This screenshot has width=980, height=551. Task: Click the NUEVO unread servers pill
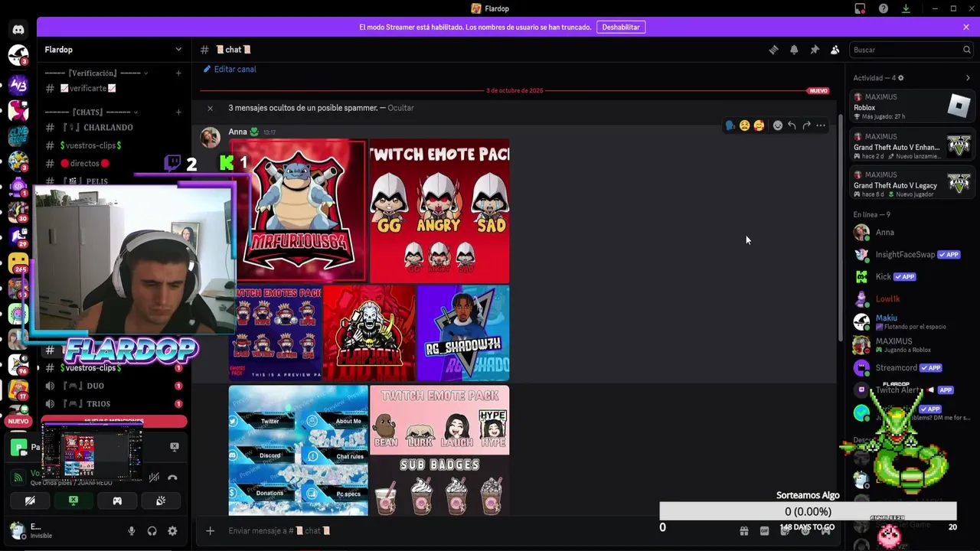(x=18, y=421)
